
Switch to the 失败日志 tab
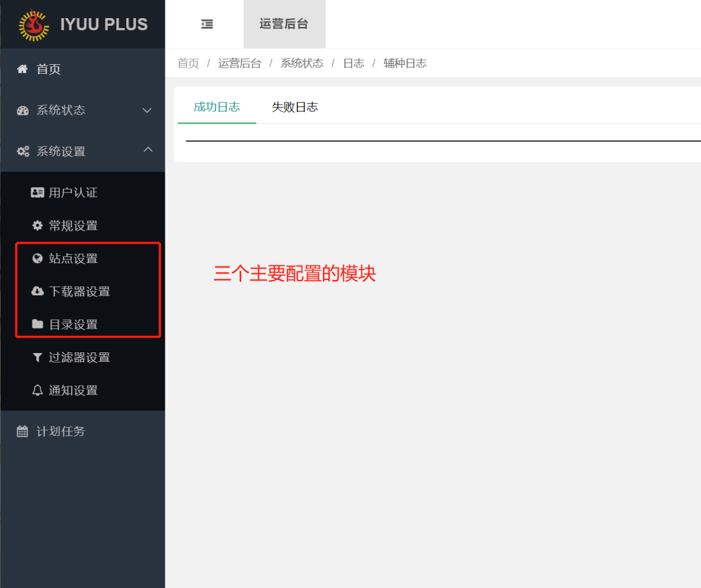tap(295, 107)
